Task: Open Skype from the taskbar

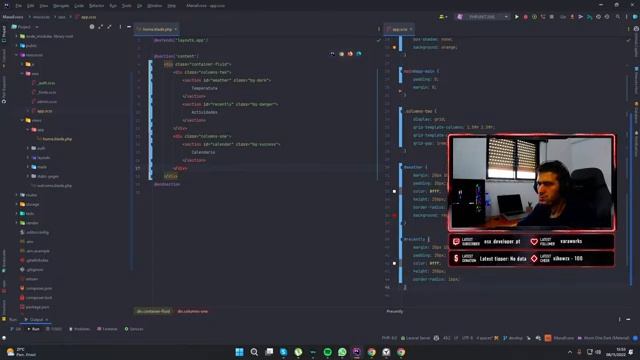Action: pos(283,352)
